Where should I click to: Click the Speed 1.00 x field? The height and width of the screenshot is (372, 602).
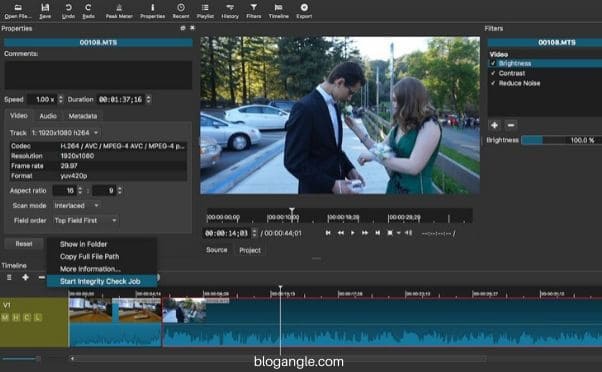(x=42, y=99)
